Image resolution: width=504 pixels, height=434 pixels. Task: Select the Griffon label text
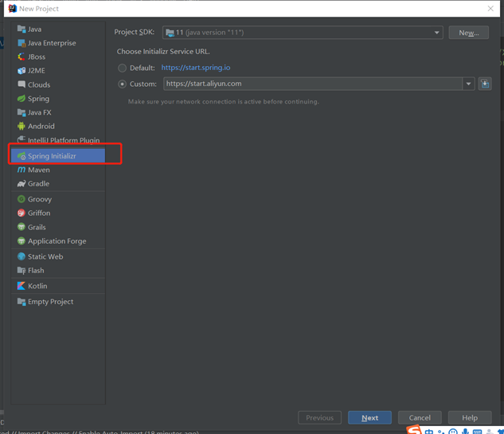pyautogui.click(x=39, y=213)
